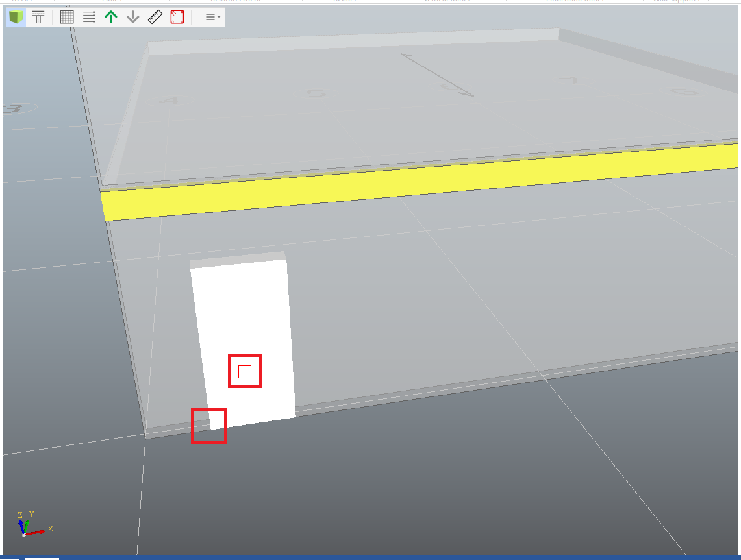Click grid label 7 on the slab
Screen dimensions: 741x560
[568, 81]
